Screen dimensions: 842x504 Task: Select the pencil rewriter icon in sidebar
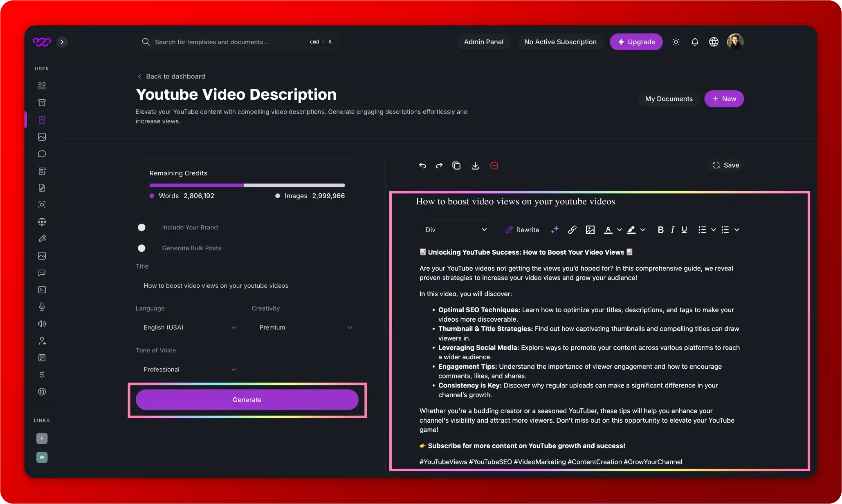coord(42,239)
